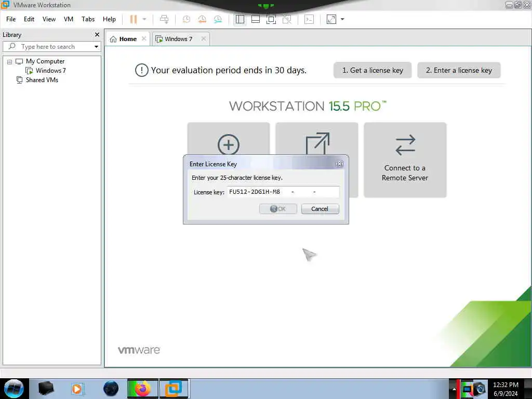The image size is (532, 399).
Task: Click the Unity mode toolbar icon
Action: (287, 19)
